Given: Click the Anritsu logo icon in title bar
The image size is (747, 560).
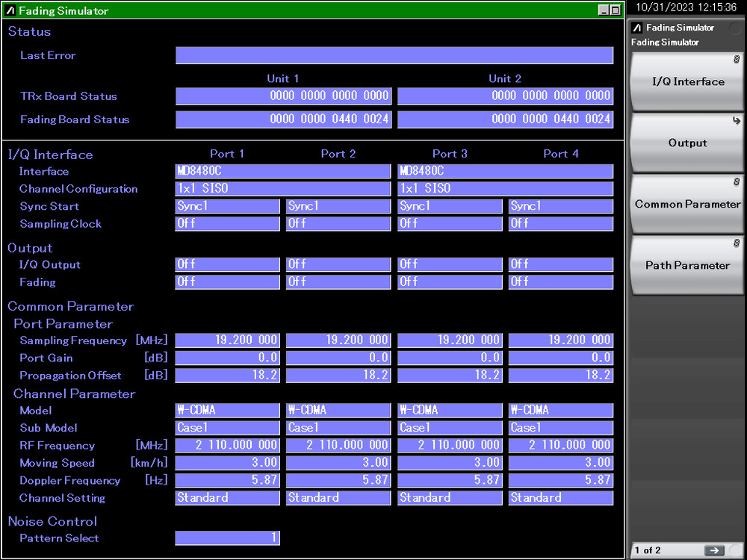Looking at the screenshot, I should pos(10,10).
